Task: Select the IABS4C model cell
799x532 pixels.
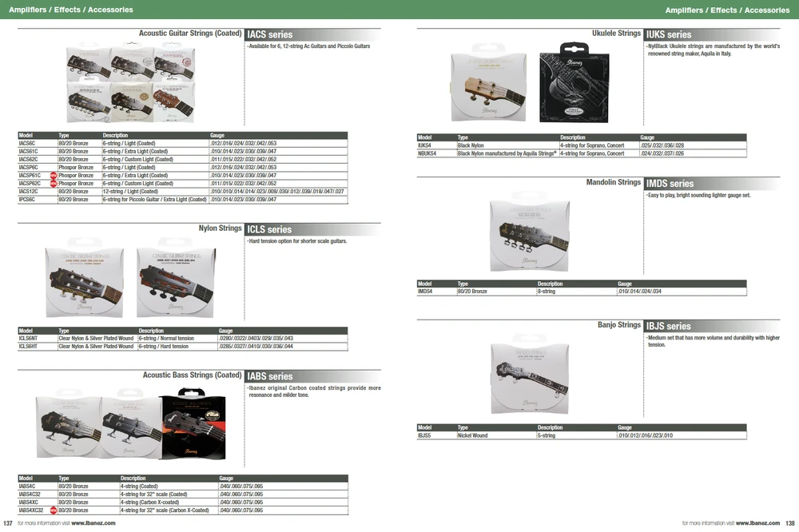Action: pyautogui.click(x=38, y=486)
